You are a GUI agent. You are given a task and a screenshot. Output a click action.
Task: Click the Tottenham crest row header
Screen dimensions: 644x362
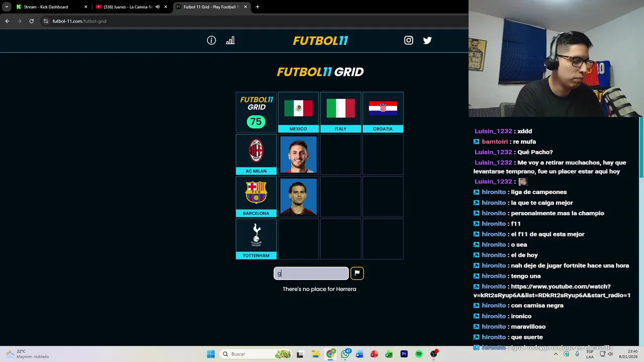(x=256, y=239)
